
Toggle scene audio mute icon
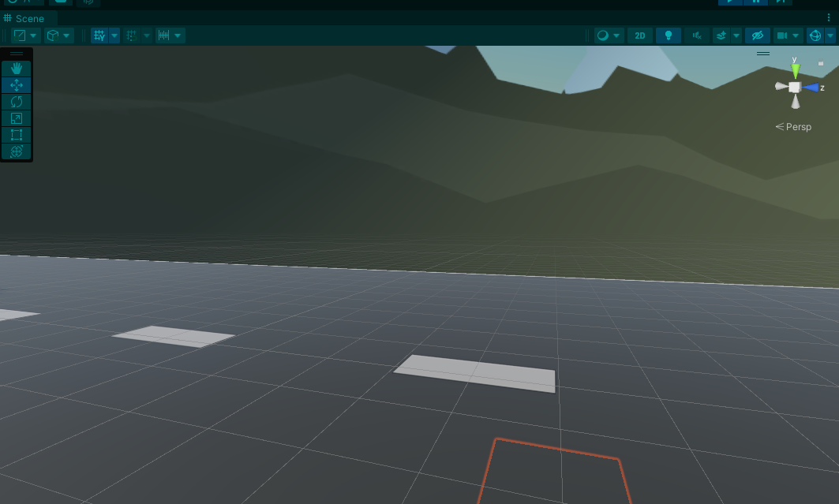pyautogui.click(x=696, y=35)
